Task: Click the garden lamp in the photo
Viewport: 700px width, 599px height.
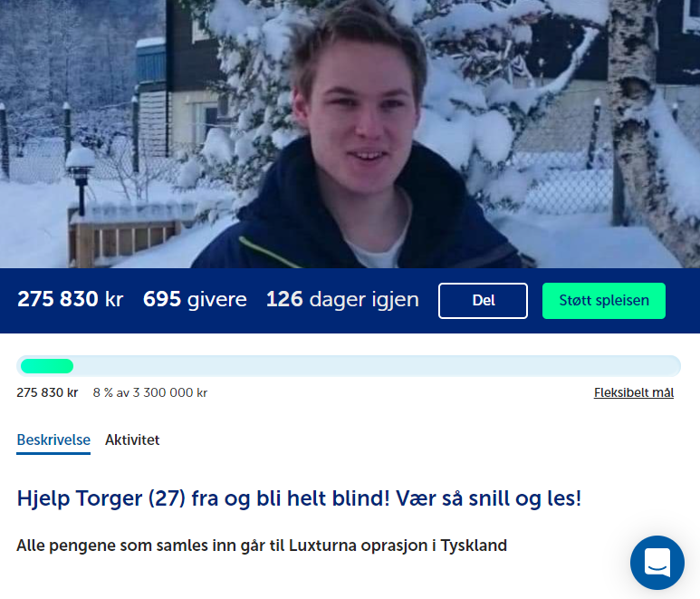Action: [x=81, y=177]
